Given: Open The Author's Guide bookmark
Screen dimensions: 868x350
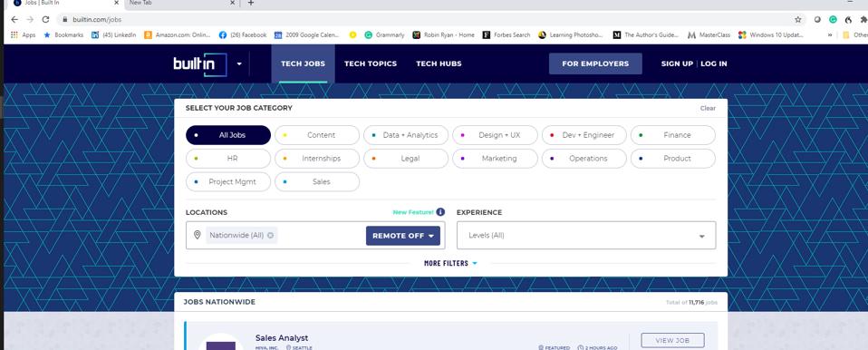Looking at the screenshot, I should (x=645, y=34).
